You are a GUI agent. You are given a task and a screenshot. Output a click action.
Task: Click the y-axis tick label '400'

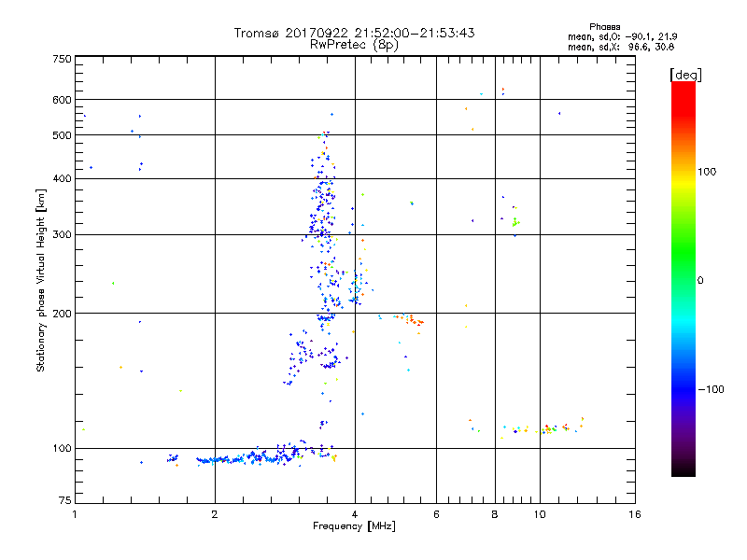(62, 178)
